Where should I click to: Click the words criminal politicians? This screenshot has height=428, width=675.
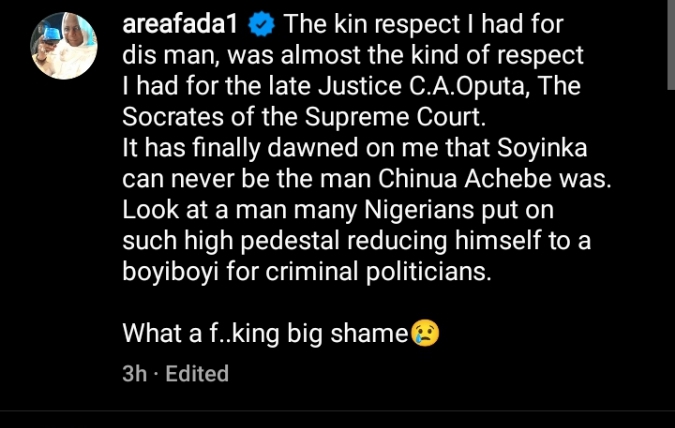(367, 273)
